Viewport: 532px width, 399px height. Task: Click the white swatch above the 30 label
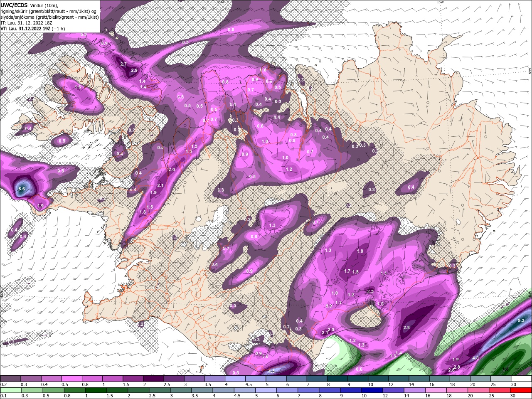click(x=522, y=379)
